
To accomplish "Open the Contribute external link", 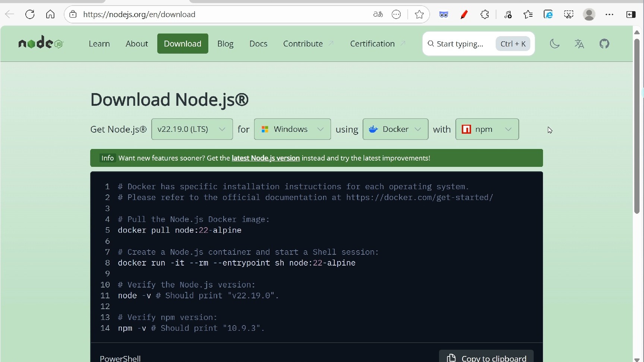I will [x=308, y=44].
